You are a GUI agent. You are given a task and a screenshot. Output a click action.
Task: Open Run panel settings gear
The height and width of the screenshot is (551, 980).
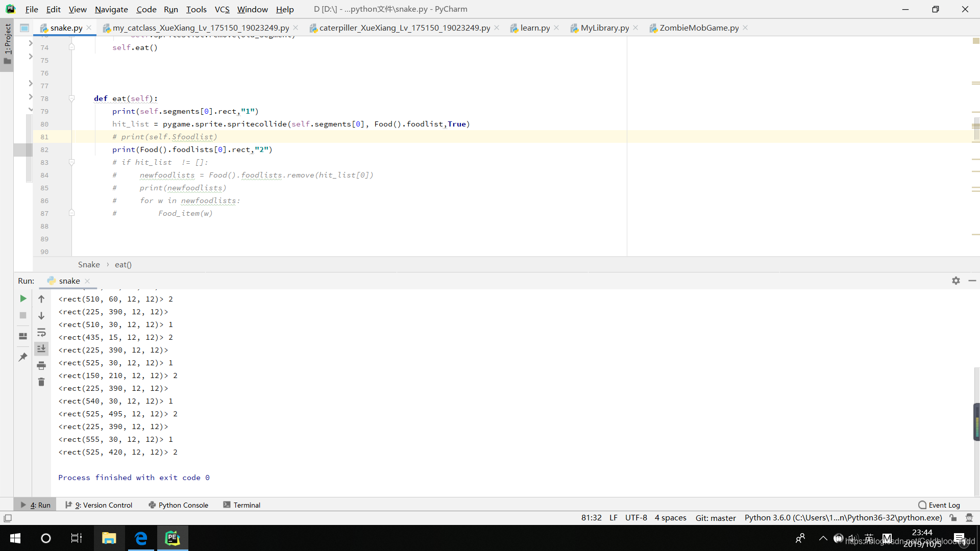point(955,281)
